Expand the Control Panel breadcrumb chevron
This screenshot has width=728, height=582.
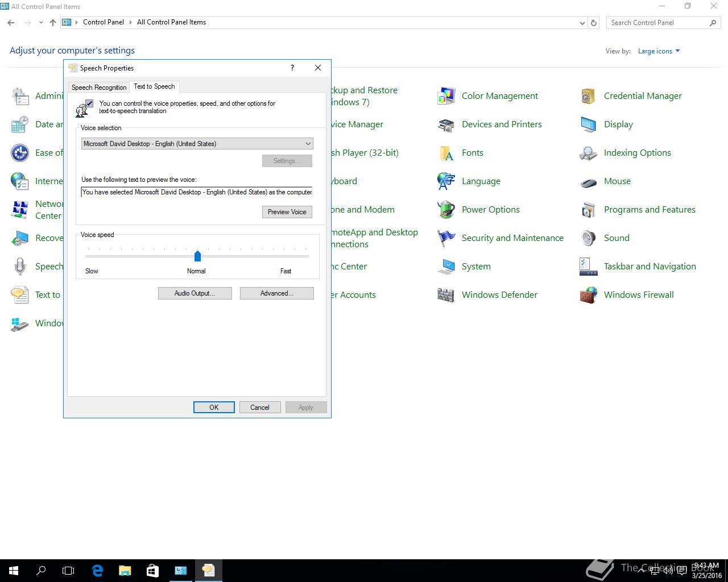131,22
